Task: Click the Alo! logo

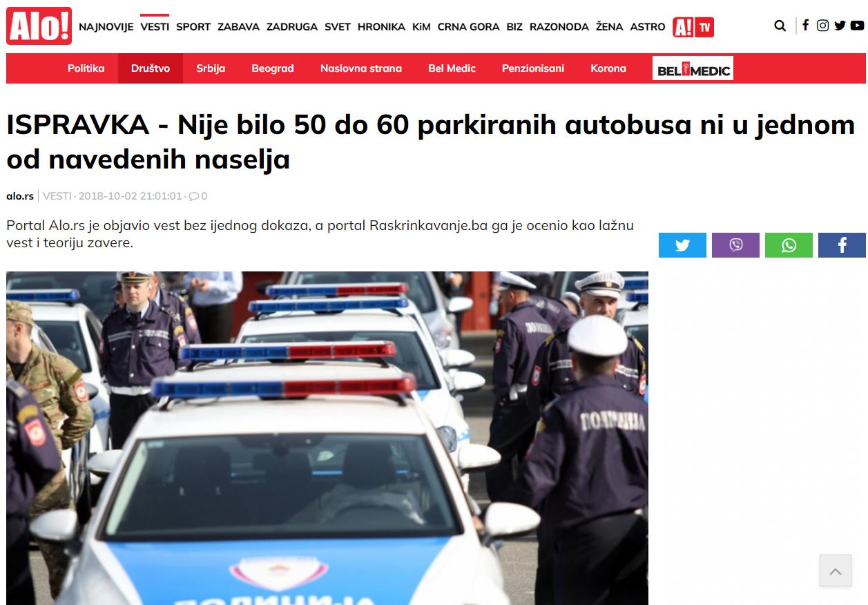Action: [39, 26]
